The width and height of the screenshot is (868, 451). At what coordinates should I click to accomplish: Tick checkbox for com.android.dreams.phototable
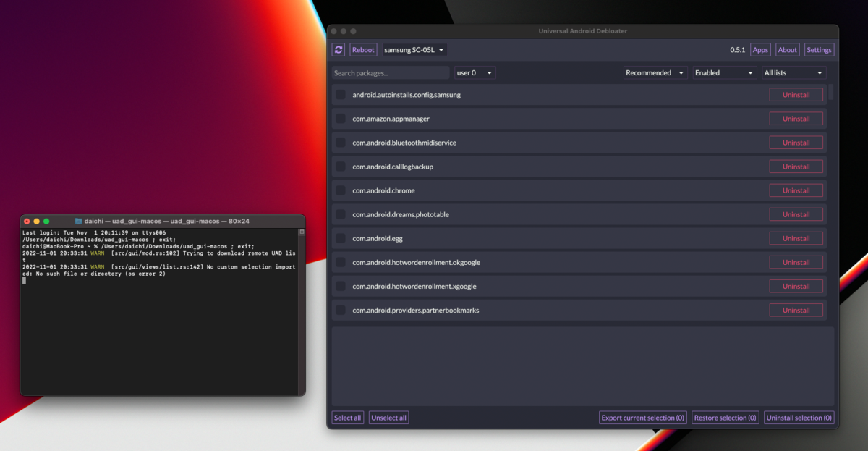tap(340, 214)
